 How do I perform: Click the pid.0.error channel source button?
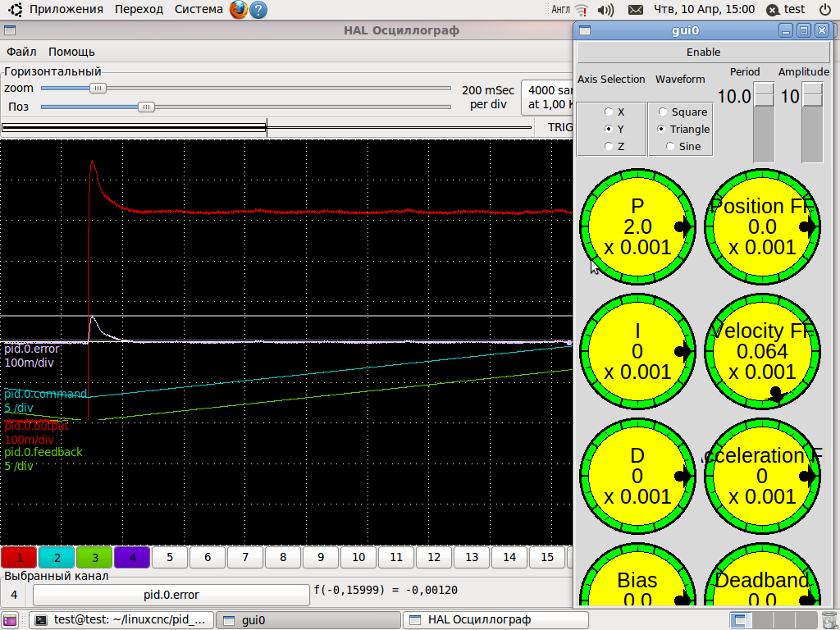coord(171,595)
